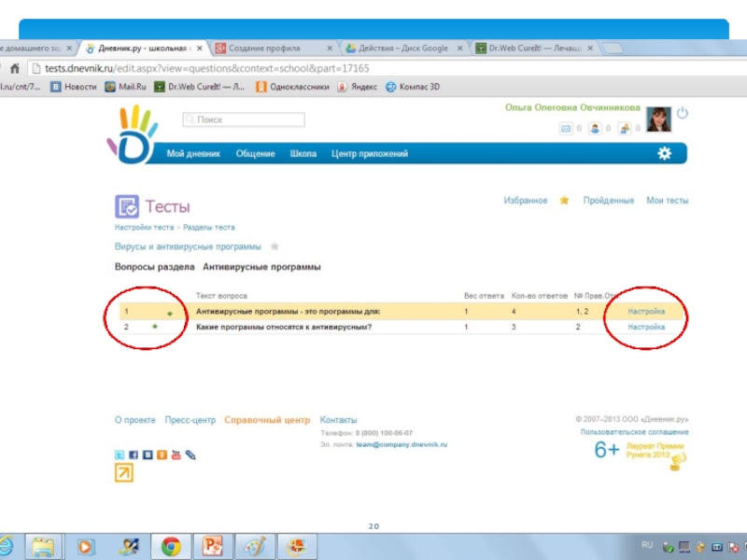Open settings via the gear icon
The image size is (747, 560).
pyautogui.click(x=664, y=154)
